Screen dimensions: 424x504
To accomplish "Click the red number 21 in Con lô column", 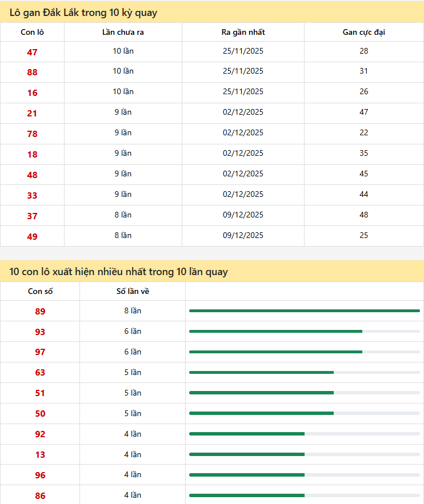I will 32,114.
